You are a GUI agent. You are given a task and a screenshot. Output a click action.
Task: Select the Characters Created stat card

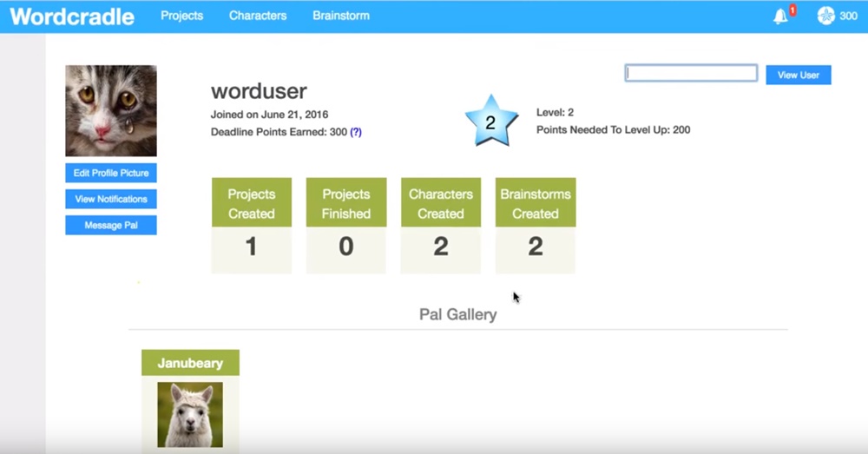click(441, 226)
